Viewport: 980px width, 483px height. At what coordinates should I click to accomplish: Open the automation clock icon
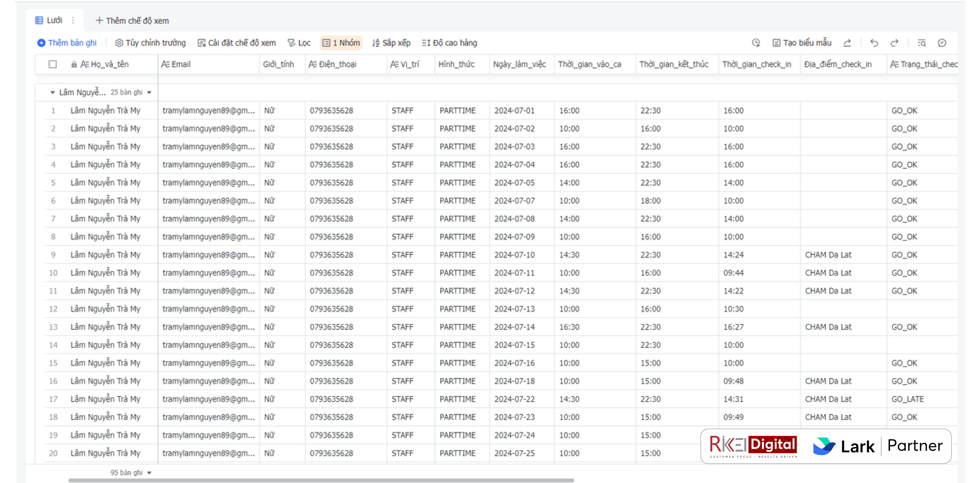click(x=756, y=43)
